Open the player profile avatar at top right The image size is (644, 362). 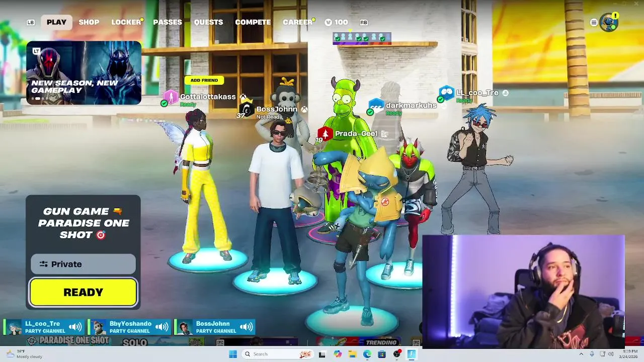(609, 22)
